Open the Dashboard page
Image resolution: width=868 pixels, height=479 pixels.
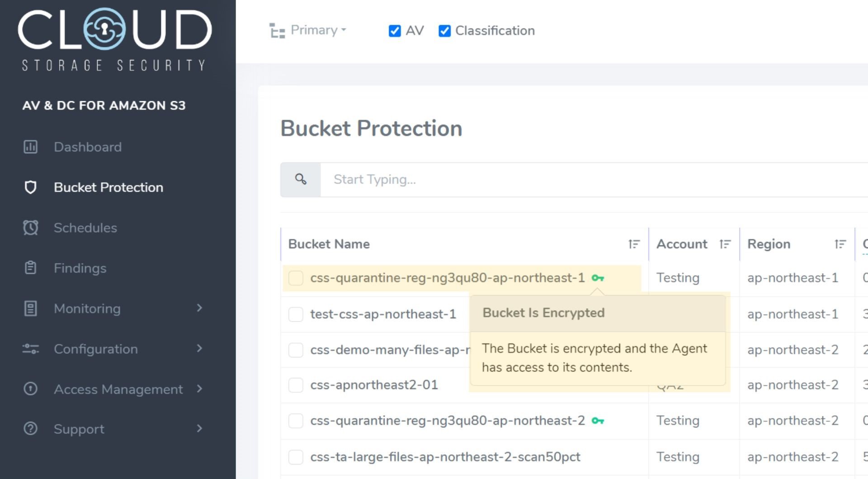(x=88, y=147)
